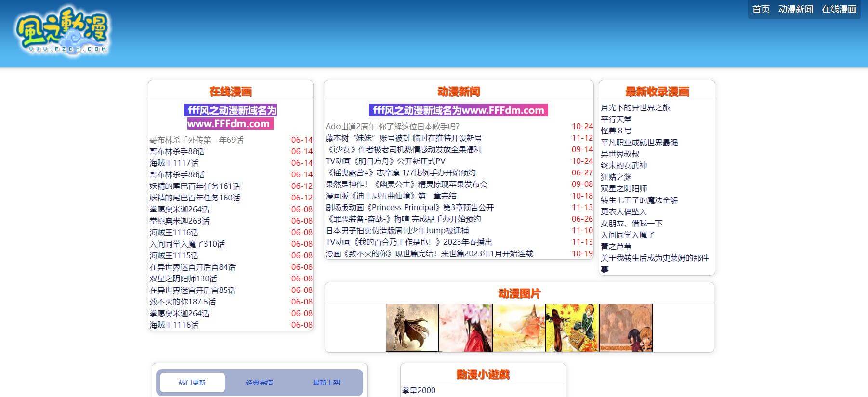Click the 风之动漫 site logo
The image size is (868, 397).
(62, 30)
